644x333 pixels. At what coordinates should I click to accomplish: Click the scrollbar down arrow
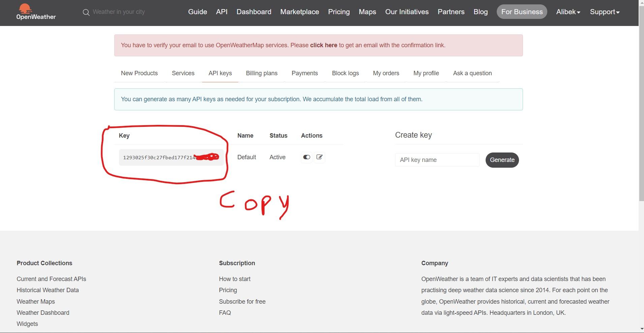point(641,329)
